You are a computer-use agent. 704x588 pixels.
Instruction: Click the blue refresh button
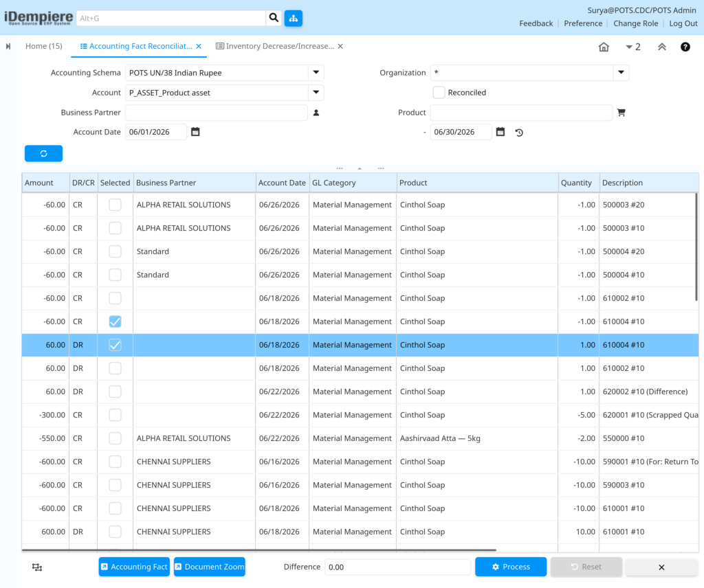pos(43,153)
